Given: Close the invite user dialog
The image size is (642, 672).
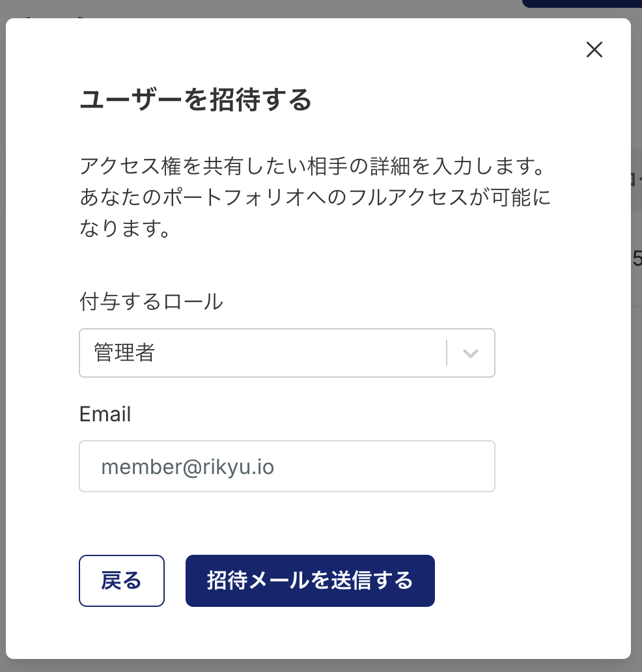Looking at the screenshot, I should [594, 50].
